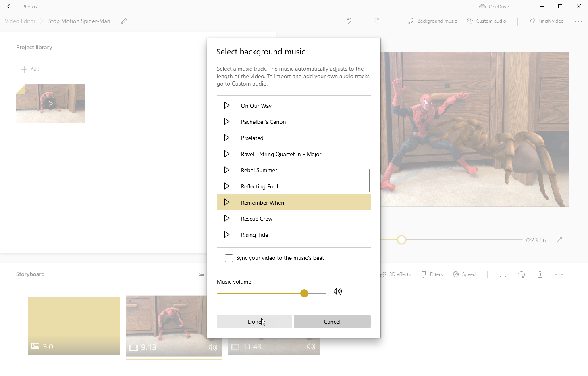This screenshot has width=588, height=376.
Task: Open storyboard more options menu
Action: tap(559, 275)
